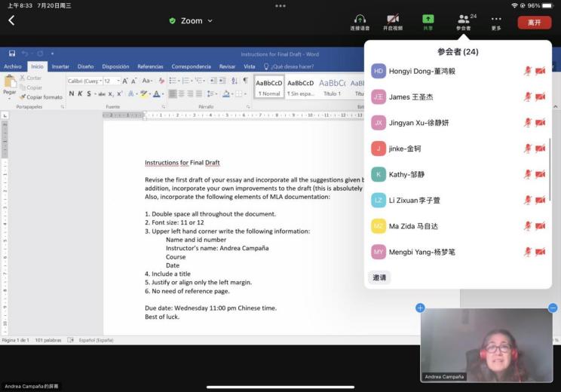
Task: Tap the back chevron at top left
Action: coord(11,20)
